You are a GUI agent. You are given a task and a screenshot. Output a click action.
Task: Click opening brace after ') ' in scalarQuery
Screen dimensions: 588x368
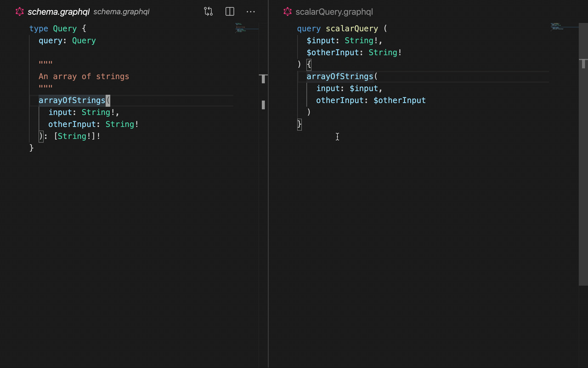pyautogui.click(x=309, y=64)
